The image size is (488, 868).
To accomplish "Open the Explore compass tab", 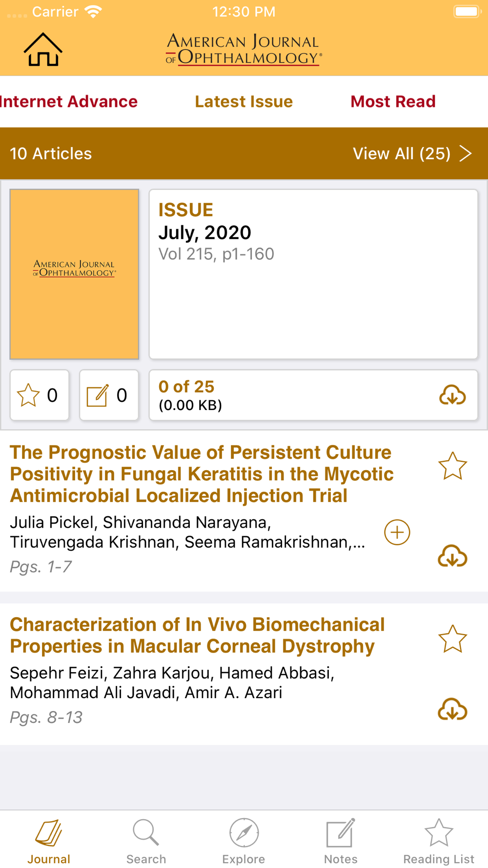I will pyautogui.click(x=244, y=842).
